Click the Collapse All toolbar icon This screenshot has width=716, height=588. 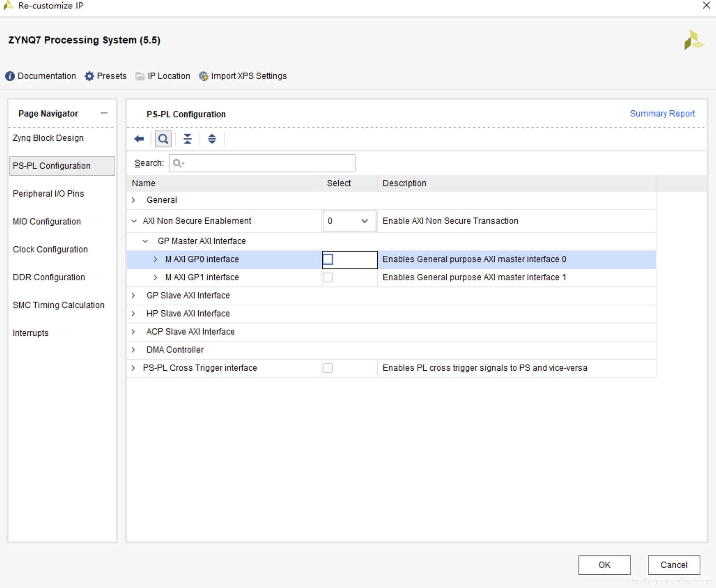(x=187, y=139)
